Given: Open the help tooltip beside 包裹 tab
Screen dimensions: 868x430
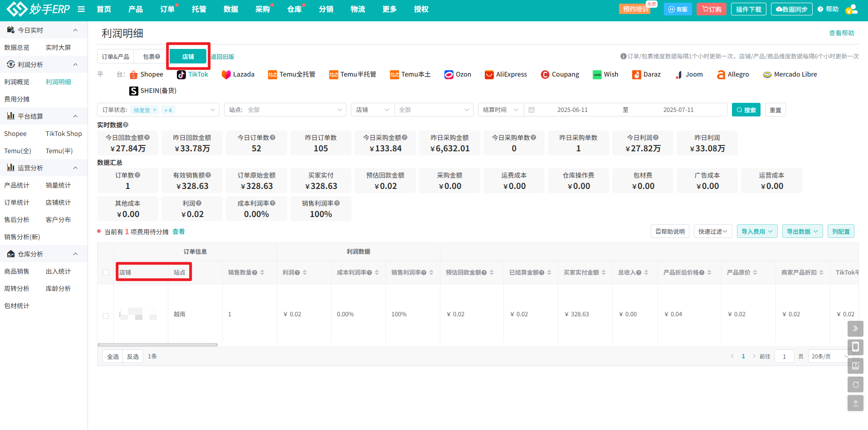Looking at the screenshot, I should (x=158, y=57).
